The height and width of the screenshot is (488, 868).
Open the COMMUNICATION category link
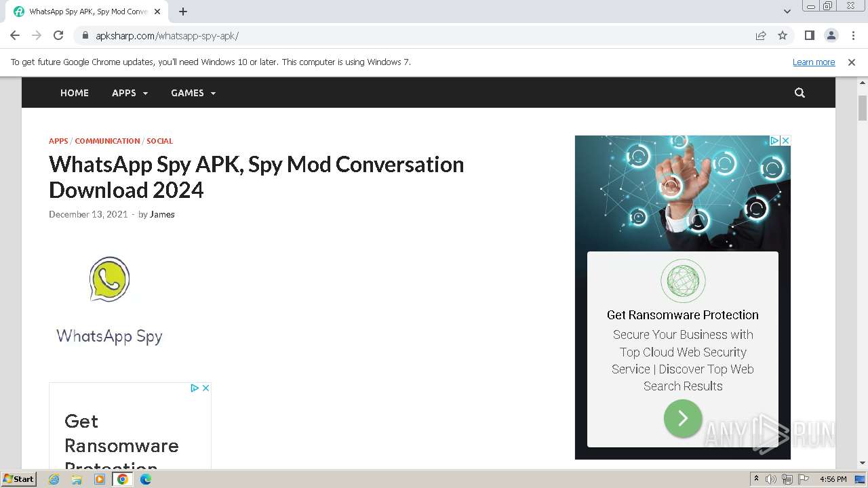pos(107,141)
